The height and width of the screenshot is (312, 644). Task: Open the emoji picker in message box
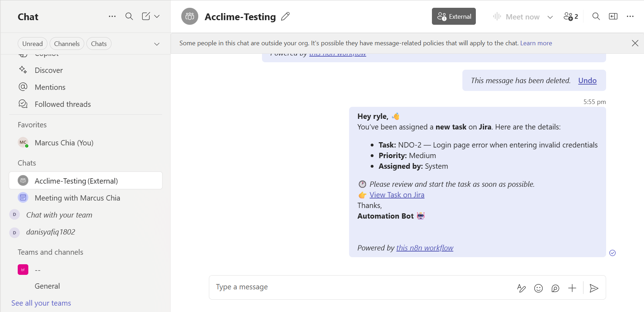pos(538,288)
